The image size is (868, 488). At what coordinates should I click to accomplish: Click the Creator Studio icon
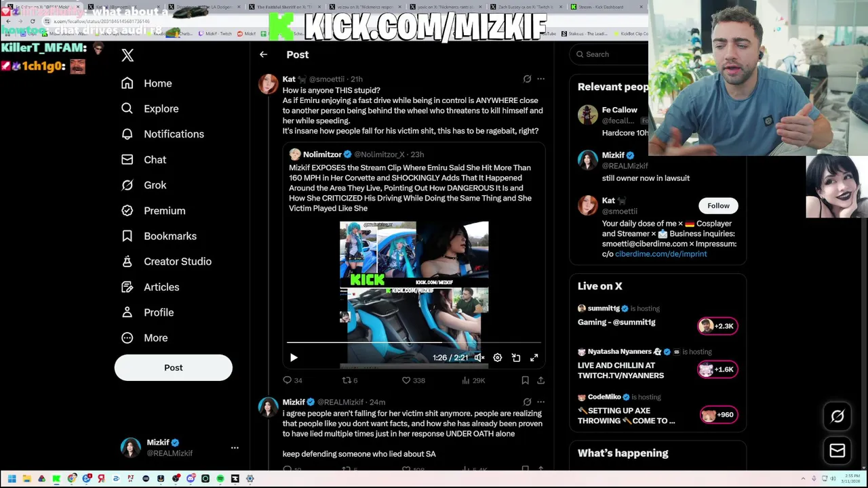[x=127, y=262]
